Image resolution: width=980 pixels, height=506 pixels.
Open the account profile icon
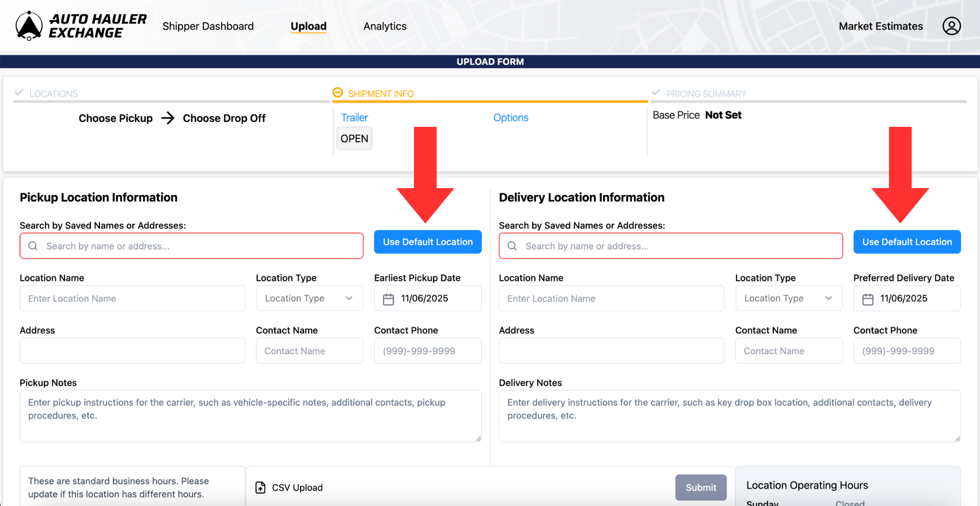pos(951,26)
